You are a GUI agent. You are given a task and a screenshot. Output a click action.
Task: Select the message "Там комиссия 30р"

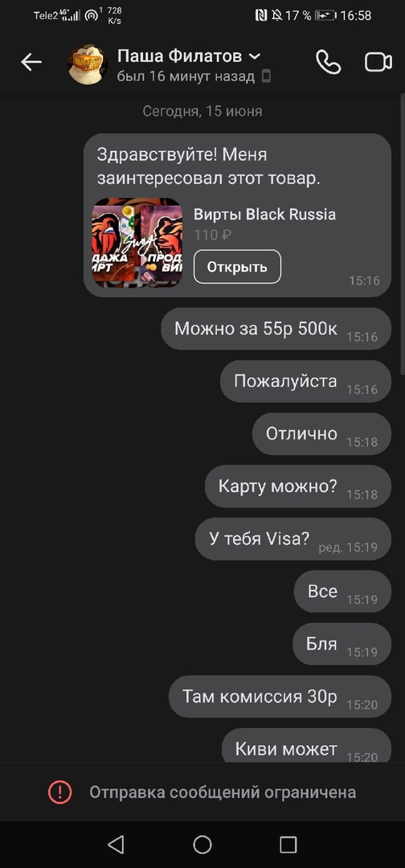coord(280,696)
